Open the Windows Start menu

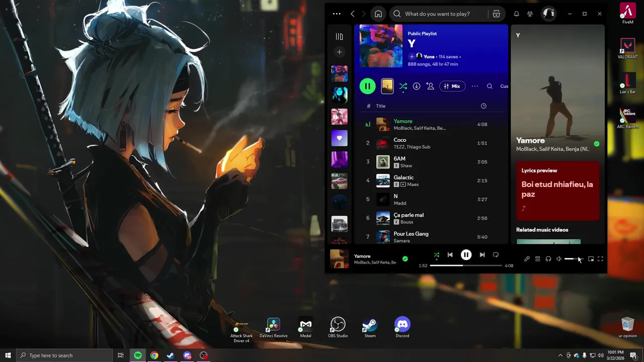(8, 355)
